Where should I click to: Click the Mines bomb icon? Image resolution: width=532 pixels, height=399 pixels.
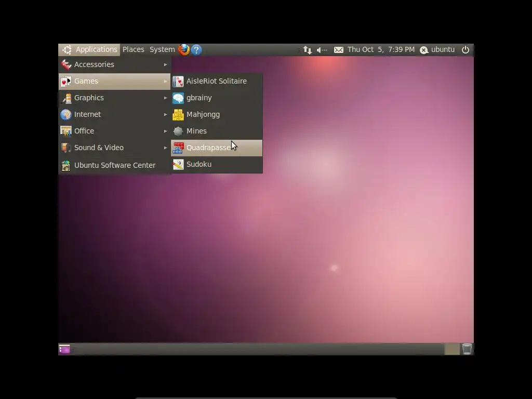click(x=178, y=131)
